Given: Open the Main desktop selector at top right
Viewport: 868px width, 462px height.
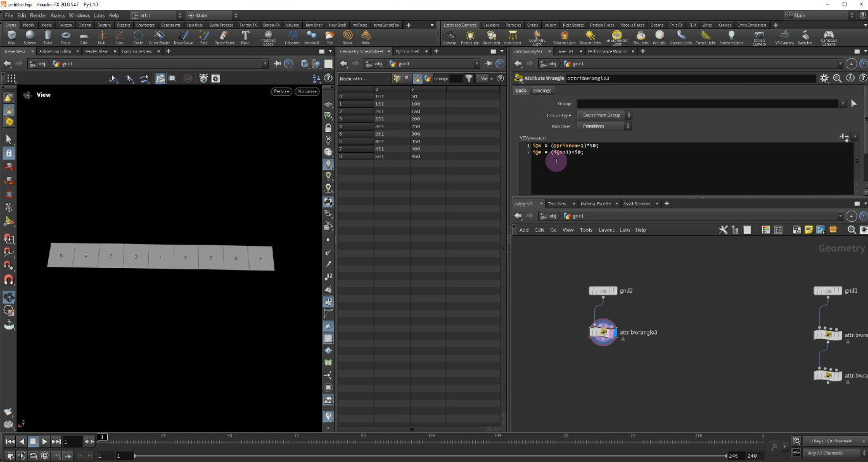Looking at the screenshot, I should (x=822, y=15).
